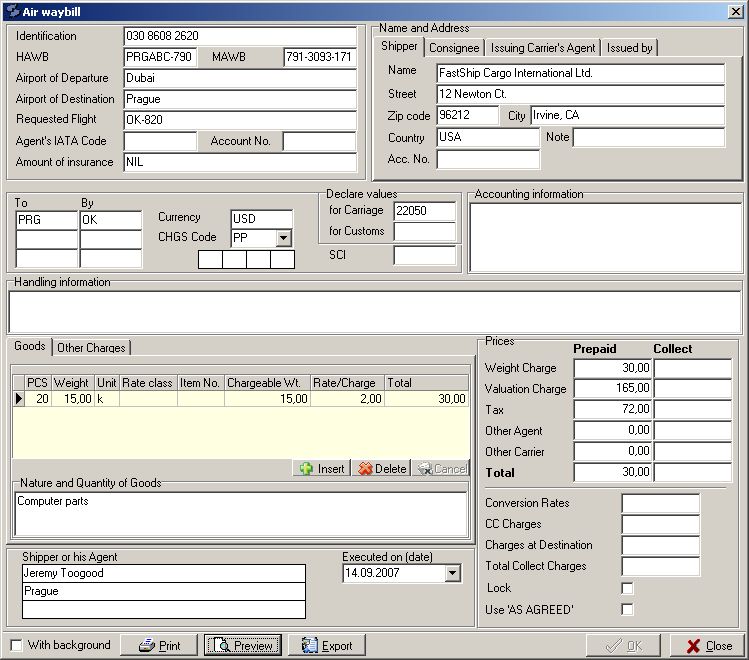Click the prepaid Valuation Charge field

pyautogui.click(x=613, y=389)
